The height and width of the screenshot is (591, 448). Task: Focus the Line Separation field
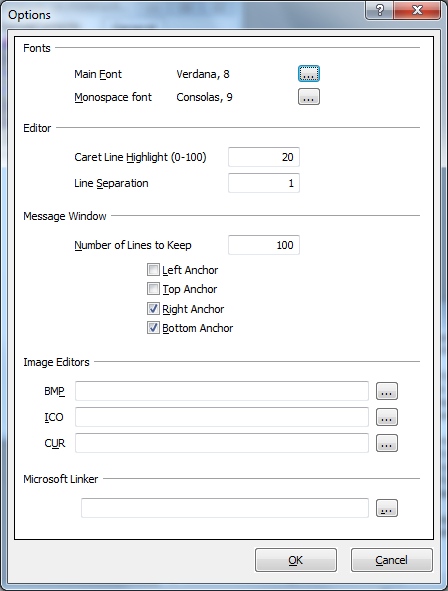point(264,183)
